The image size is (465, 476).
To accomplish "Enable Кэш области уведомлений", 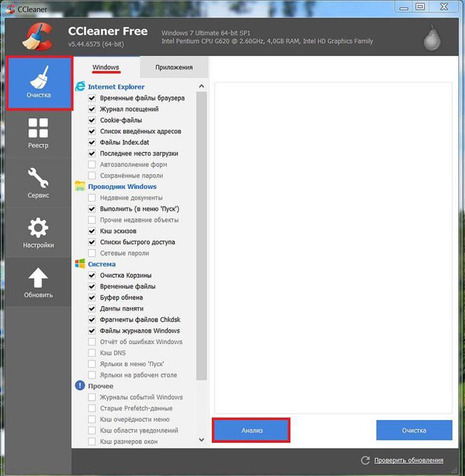I will [x=92, y=431].
